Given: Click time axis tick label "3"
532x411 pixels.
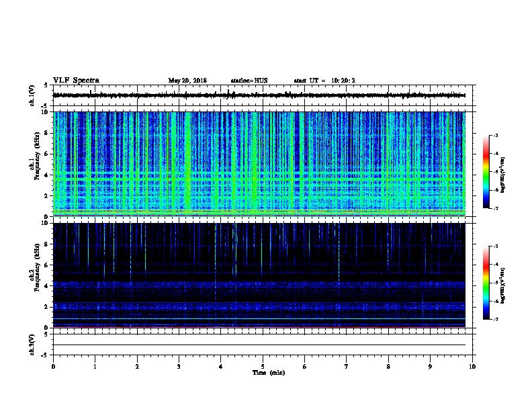Looking at the screenshot, I should (179, 367).
